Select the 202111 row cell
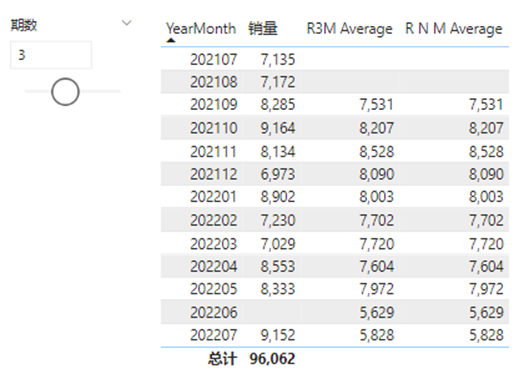Viewport: 524px width, 374px height. point(214,152)
